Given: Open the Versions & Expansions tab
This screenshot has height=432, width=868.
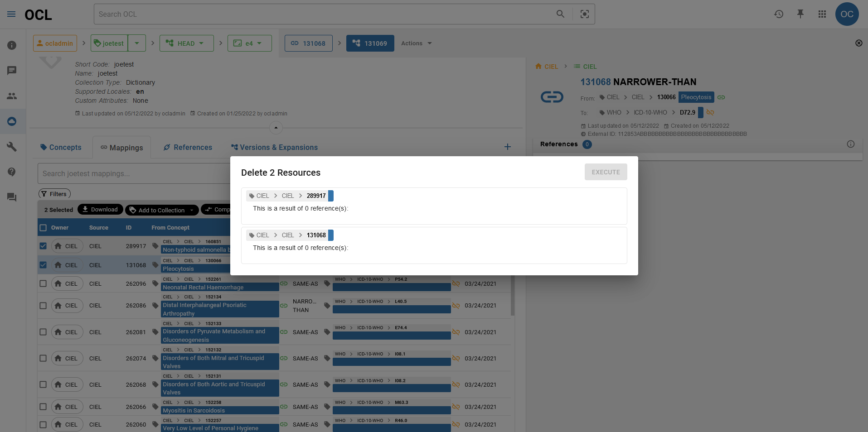Looking at the screenshot, I should click(x=274, y=147).
